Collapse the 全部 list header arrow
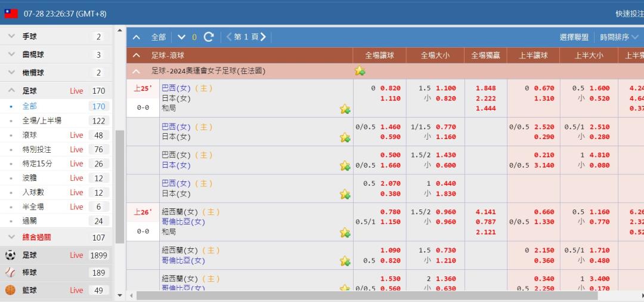Image resolution: width=644 pixels, height=302 pixels. tap(137, 38)
